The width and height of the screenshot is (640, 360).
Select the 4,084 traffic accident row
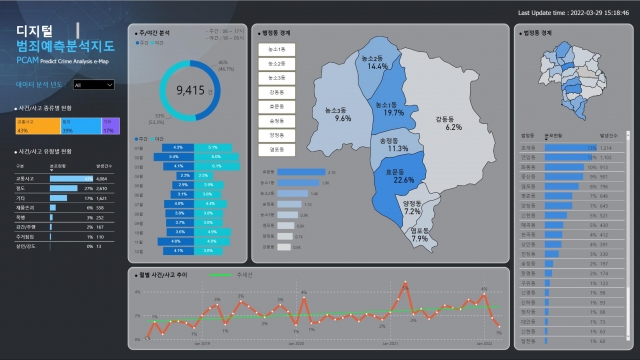(x=64, y=179)
